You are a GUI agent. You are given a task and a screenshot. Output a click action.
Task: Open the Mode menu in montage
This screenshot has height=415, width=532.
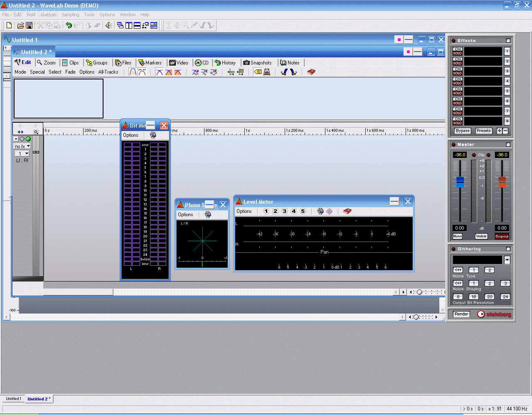(20, 72)
